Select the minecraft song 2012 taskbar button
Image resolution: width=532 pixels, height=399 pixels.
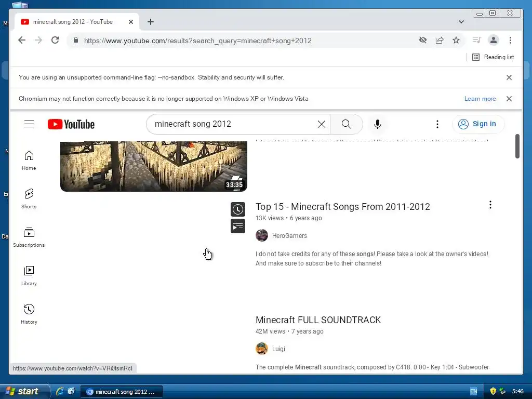(x=122, y=392)
